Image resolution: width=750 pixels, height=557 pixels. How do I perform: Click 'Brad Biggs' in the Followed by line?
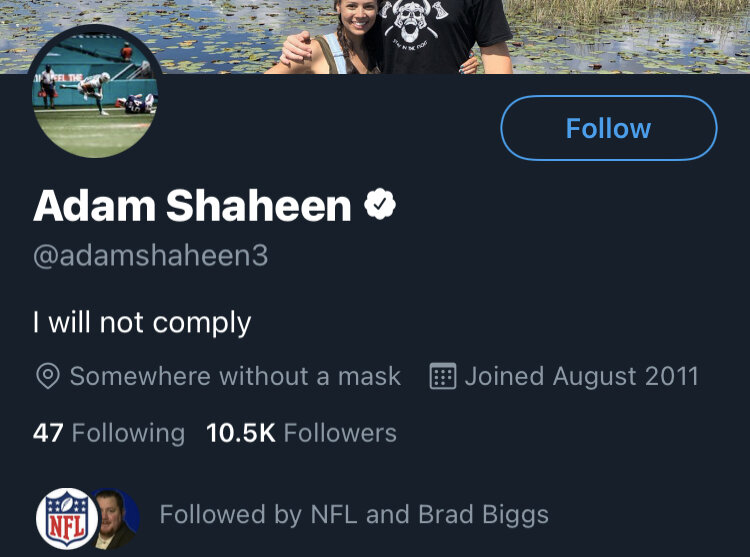(x=483, y=515)
